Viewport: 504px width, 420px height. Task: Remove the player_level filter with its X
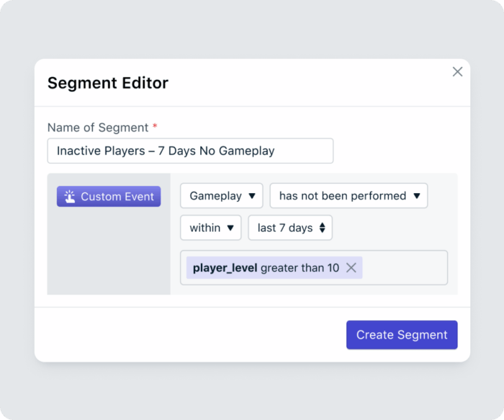351,268
